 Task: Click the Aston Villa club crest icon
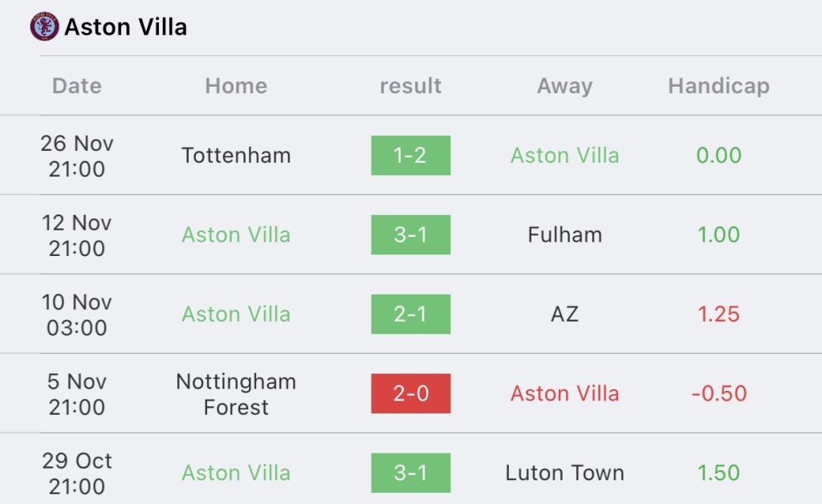pyautogui.click(x=44, y=26)
